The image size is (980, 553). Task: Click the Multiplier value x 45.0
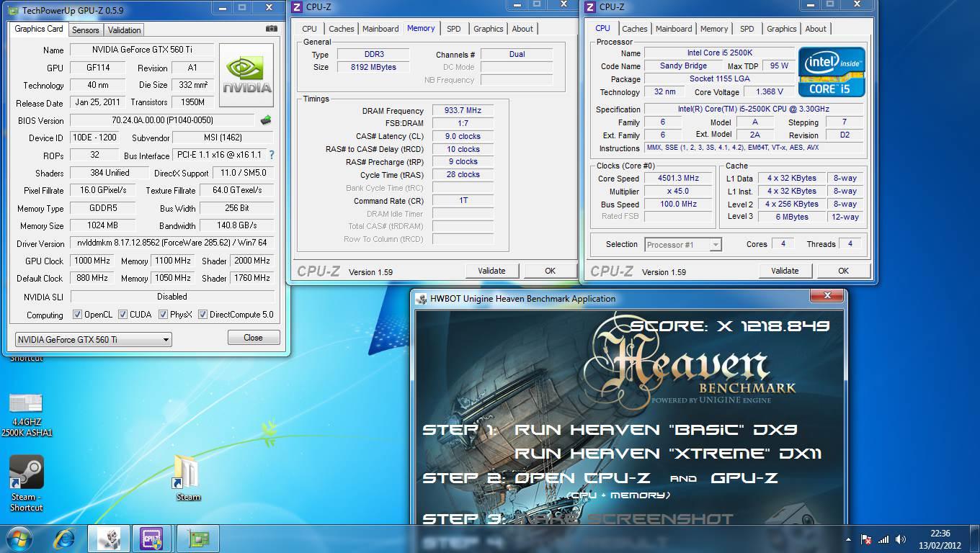678,192
